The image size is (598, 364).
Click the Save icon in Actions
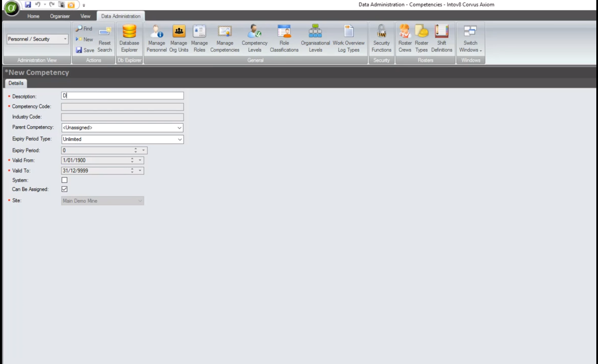click(x=79, y=50)
